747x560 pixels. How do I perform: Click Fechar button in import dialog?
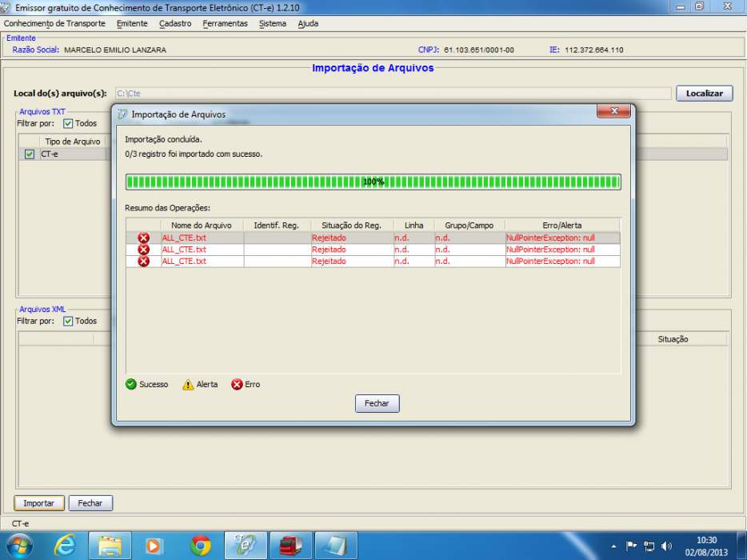(x=377, y=403)
